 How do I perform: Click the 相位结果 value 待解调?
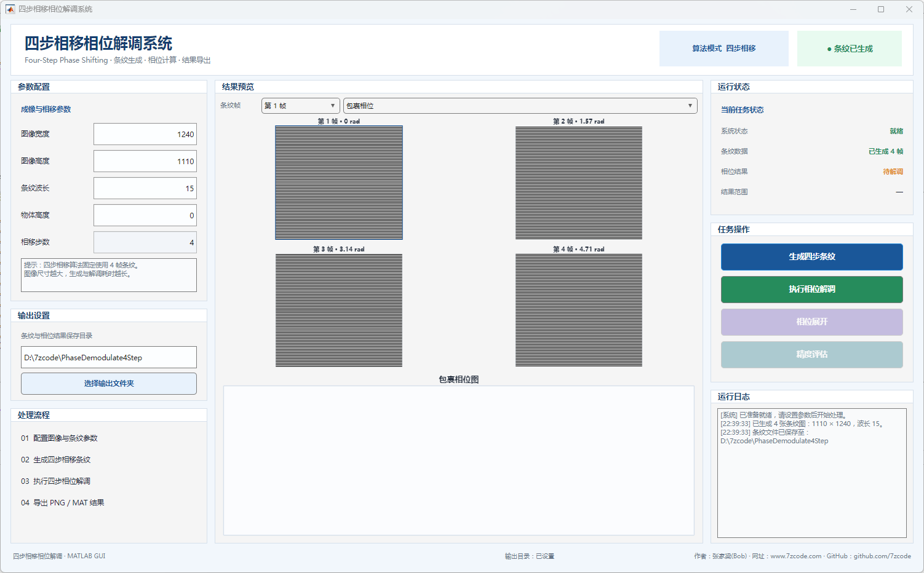[893, 172]
